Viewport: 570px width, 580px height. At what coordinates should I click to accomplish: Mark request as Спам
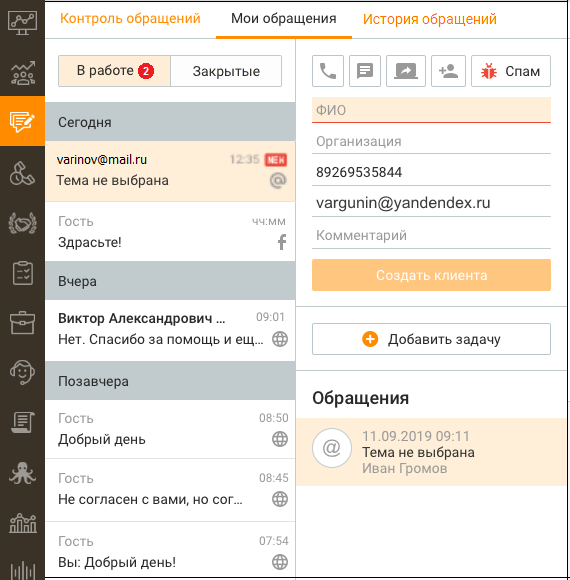pyautogui.click(x=511, y=71)
